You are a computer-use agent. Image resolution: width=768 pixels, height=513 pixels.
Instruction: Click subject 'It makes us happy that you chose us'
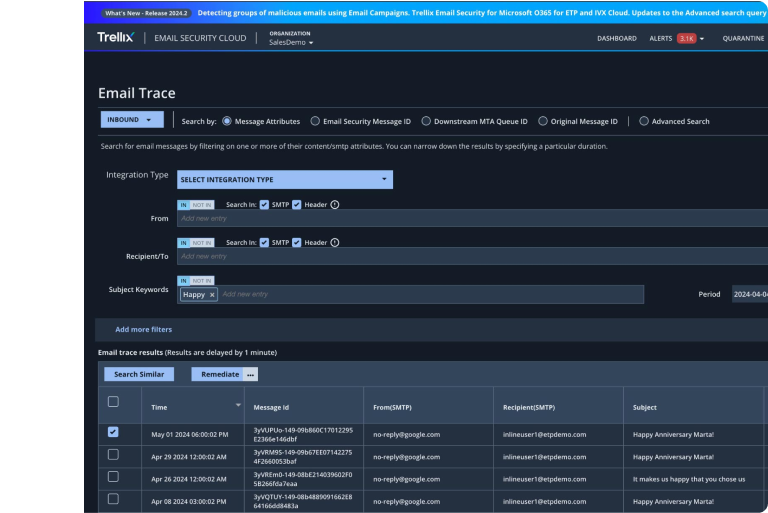[x=689, y=479]
